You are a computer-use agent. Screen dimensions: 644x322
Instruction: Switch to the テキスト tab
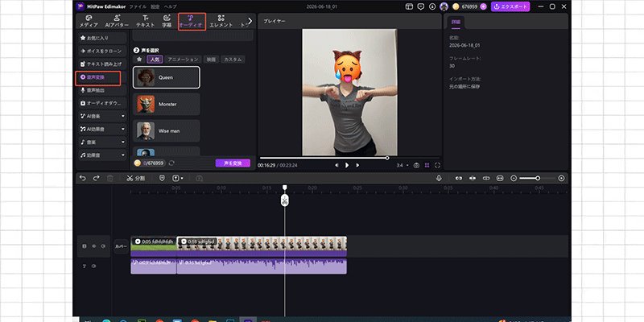click(x=145, y=22)
